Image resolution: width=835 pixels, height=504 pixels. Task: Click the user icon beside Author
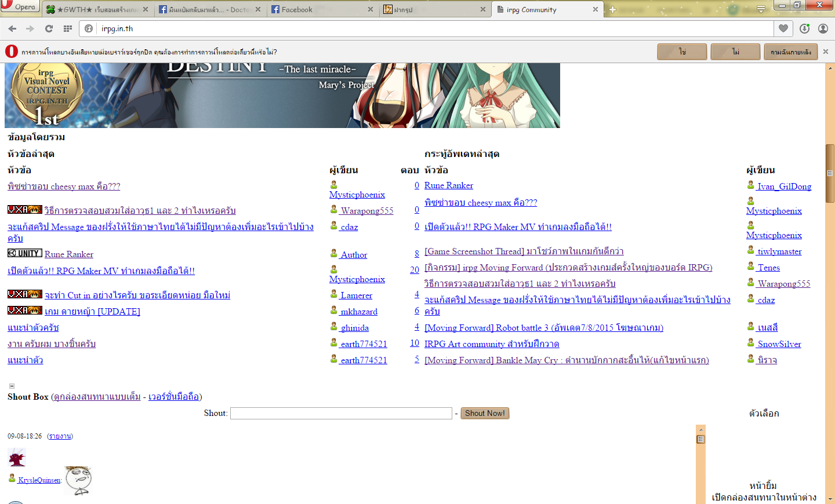(333, 253)
